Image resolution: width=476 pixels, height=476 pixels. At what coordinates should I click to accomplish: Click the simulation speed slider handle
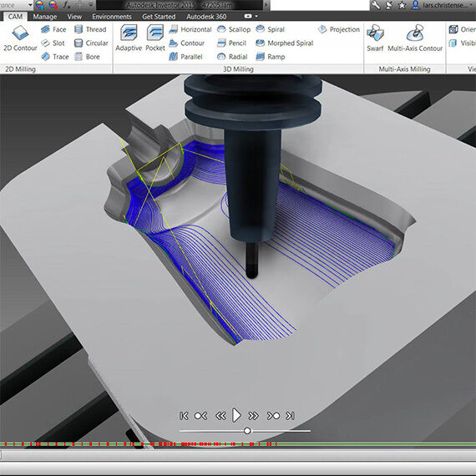(247, 431)
